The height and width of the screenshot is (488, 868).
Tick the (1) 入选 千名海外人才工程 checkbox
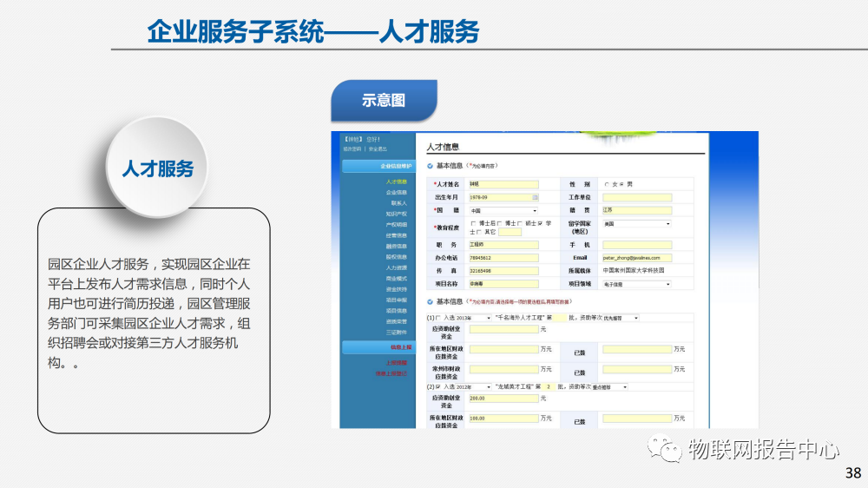(x=437, y=318)
